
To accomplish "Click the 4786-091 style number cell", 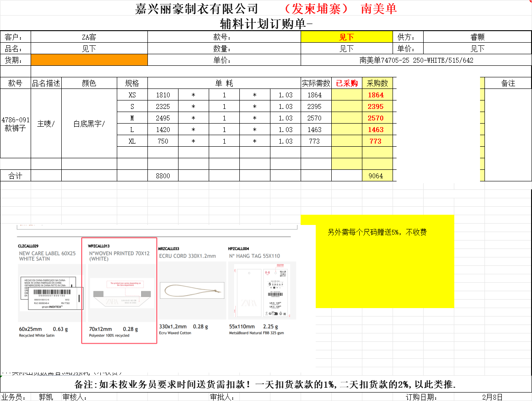I will click(16, 124).
